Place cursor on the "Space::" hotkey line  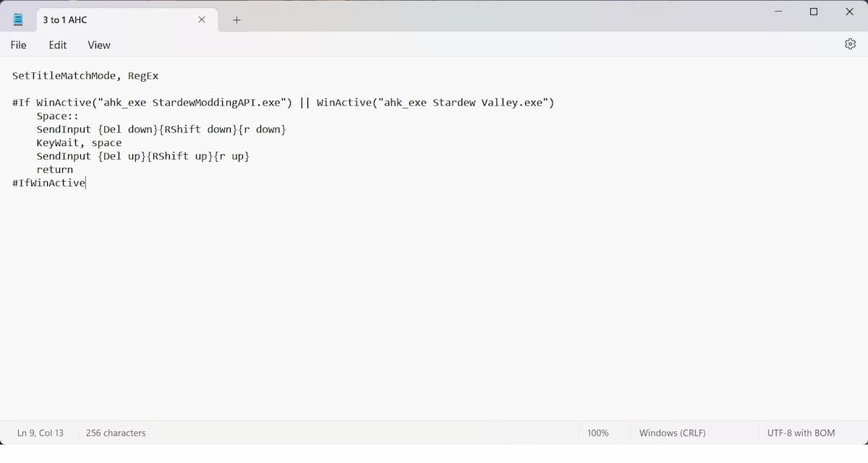pos(58,116)
